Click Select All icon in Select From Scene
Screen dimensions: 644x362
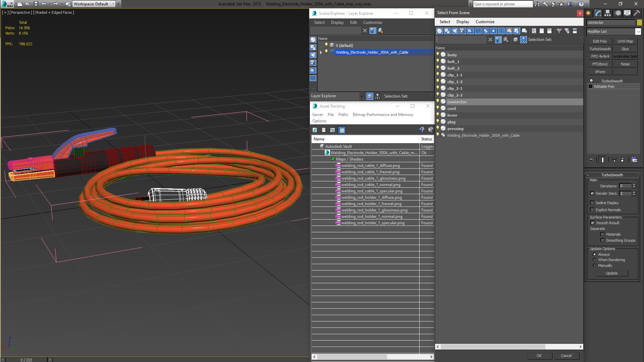pyautogui.click(x=534, y=31)
